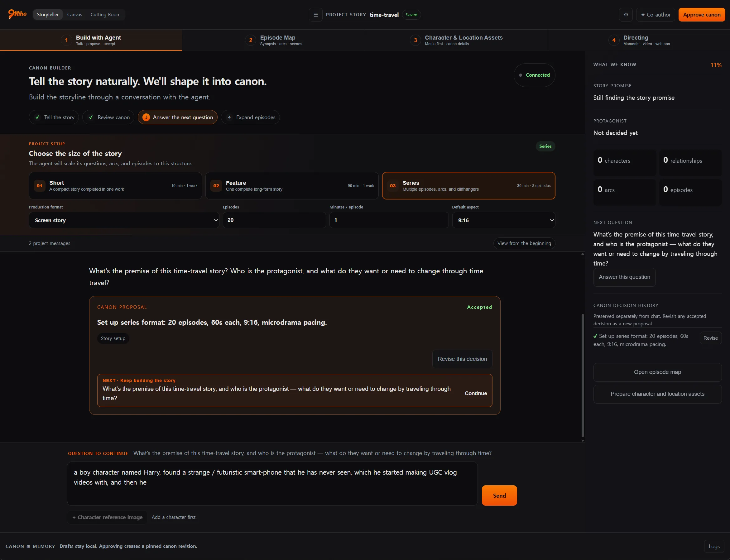
Task: Click Revise this decision
Action: point(462,359)
